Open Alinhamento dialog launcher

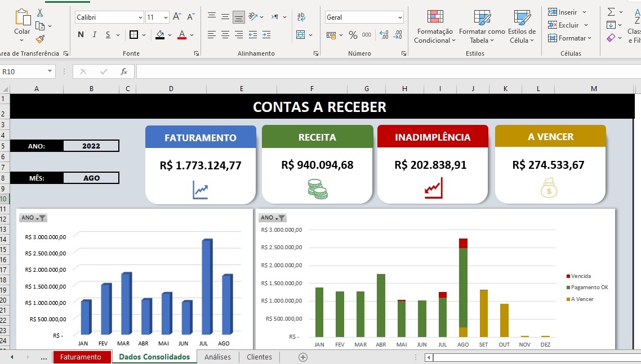point(315,53)
